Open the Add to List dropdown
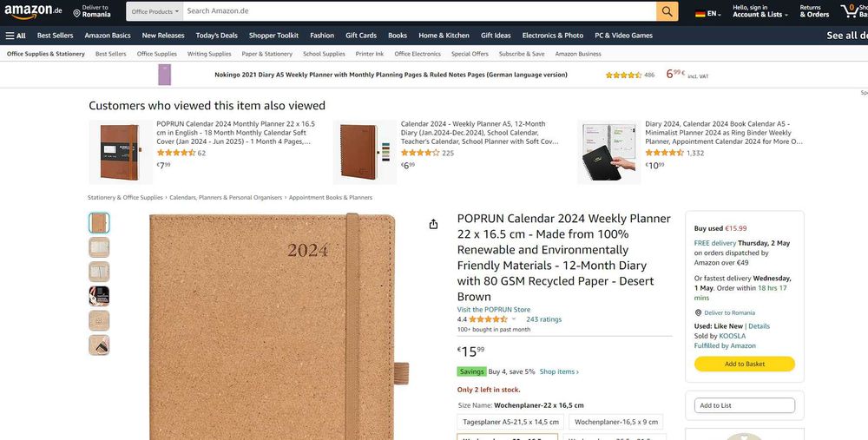 coord(745,405)
